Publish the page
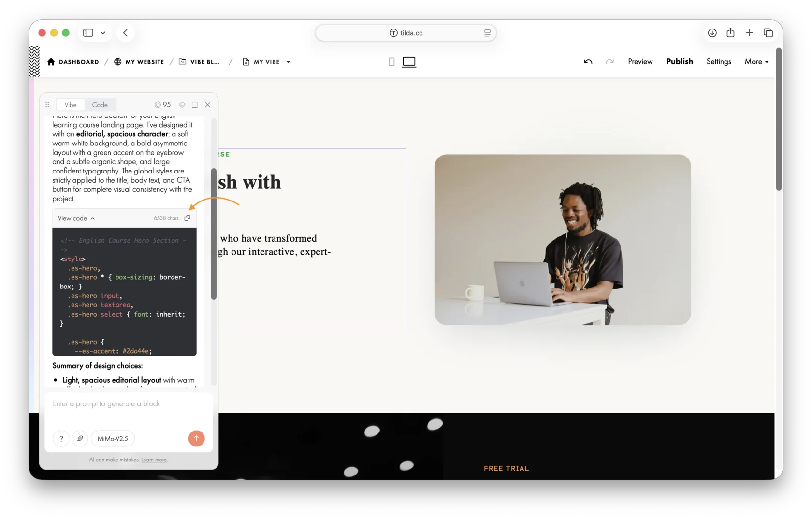The height and width of the screenshot is (518, 812). (679, 61)
